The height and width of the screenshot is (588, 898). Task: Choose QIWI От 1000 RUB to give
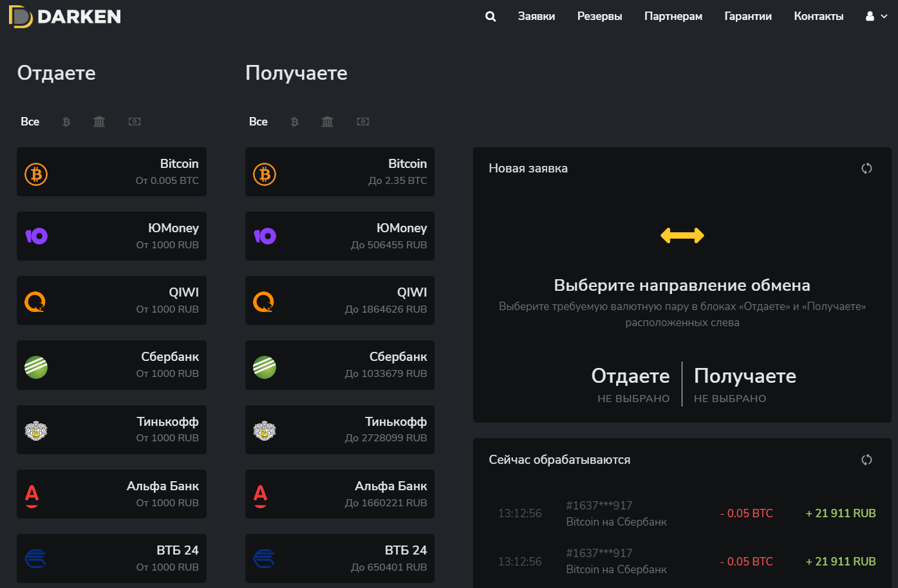click(111, 300)
